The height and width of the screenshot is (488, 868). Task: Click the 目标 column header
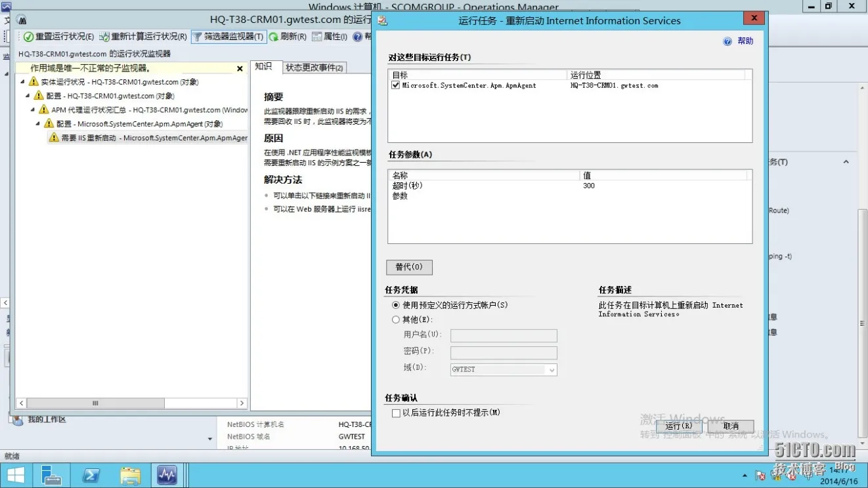click(x=478, y=75)
